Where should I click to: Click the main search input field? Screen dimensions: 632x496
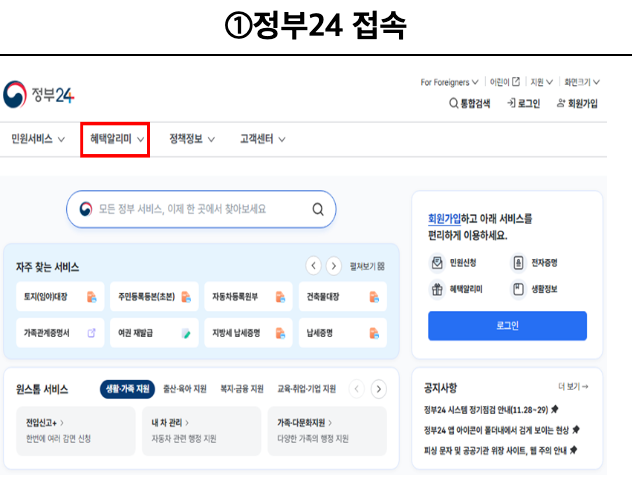(201, 209)
